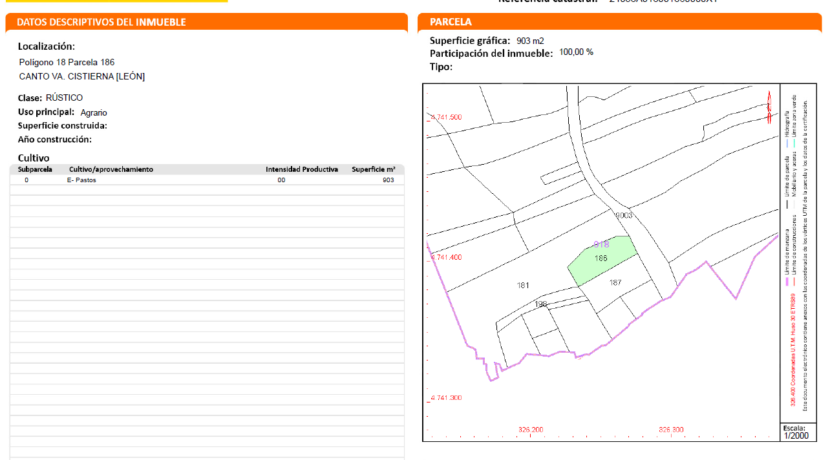Click the red north arrow on map
This screenshot has width=830, height=460.
pos(769,107)
